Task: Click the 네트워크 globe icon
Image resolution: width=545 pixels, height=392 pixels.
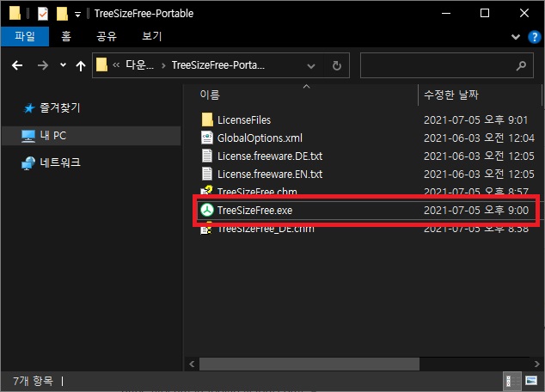Action: 28,163
